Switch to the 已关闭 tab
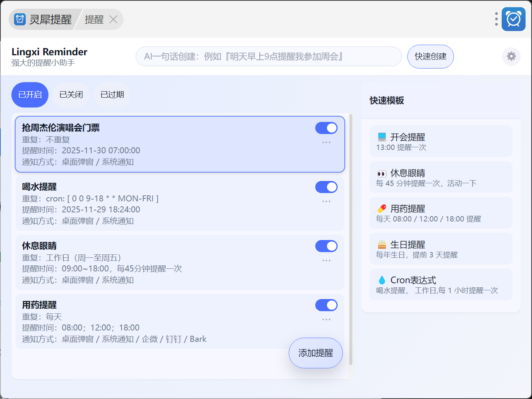The image size is (532, 399). point(71,95)
